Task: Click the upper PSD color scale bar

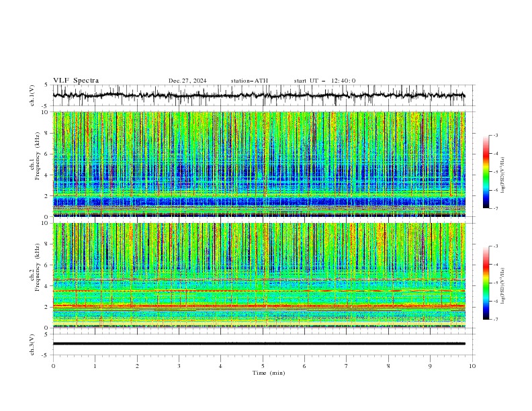Action: 486,172
